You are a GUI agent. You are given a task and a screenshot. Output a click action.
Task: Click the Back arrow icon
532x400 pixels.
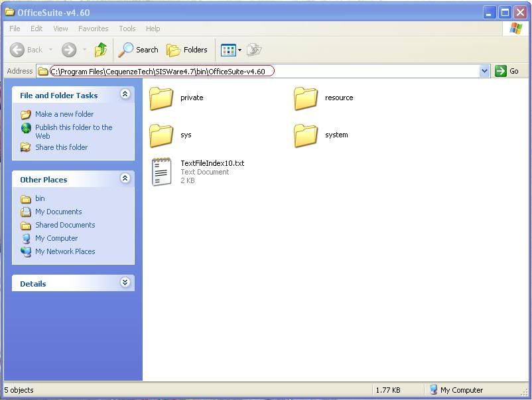click(x=17, y=50)
